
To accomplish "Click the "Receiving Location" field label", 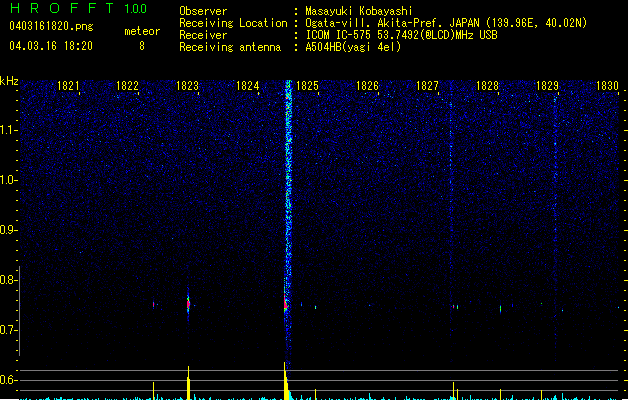I will pos(233,23).
